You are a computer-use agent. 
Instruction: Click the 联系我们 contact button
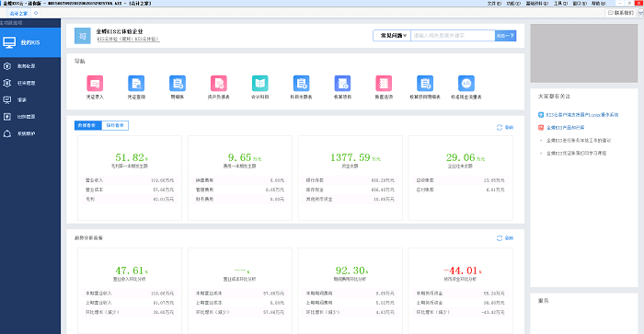tap(621, 13)
